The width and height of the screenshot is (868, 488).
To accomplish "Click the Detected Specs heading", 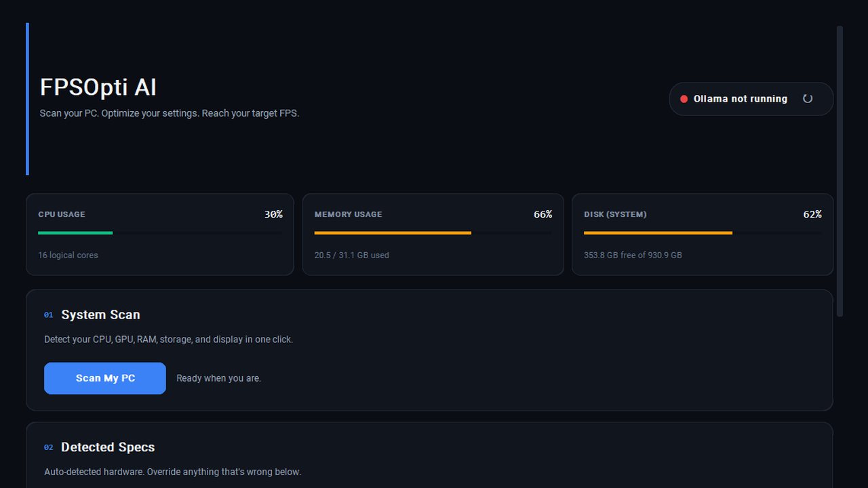I will click(x=108, y=447).
